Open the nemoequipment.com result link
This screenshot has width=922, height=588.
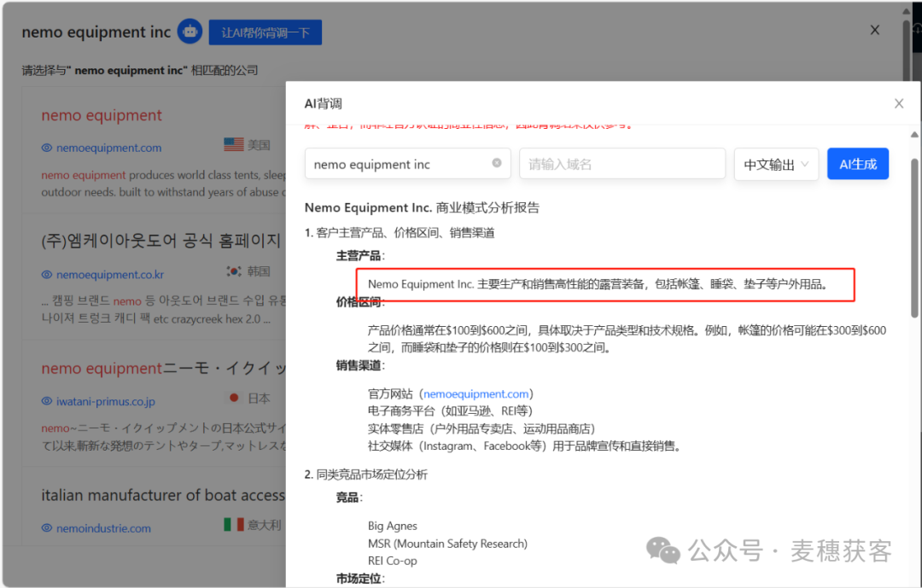(108, 148)
